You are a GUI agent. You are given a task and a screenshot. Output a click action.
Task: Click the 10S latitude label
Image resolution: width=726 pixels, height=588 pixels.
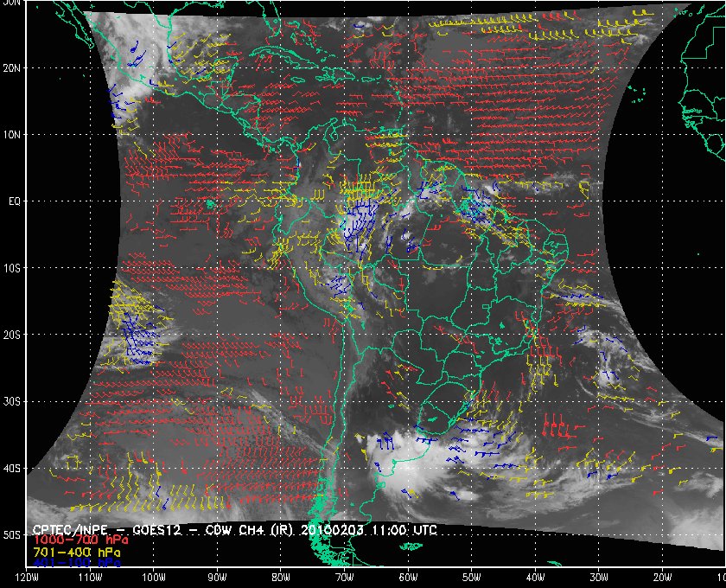click(11, 268)
